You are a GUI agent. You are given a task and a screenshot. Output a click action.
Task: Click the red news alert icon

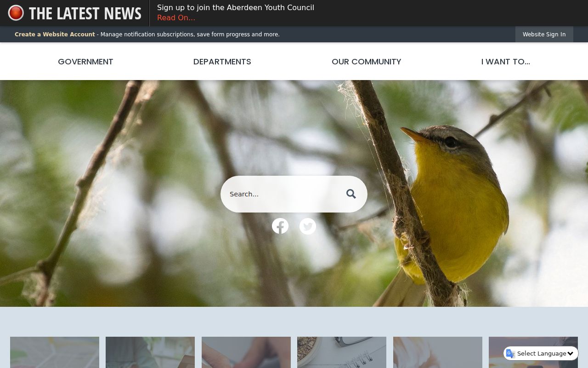coord(16,13)
